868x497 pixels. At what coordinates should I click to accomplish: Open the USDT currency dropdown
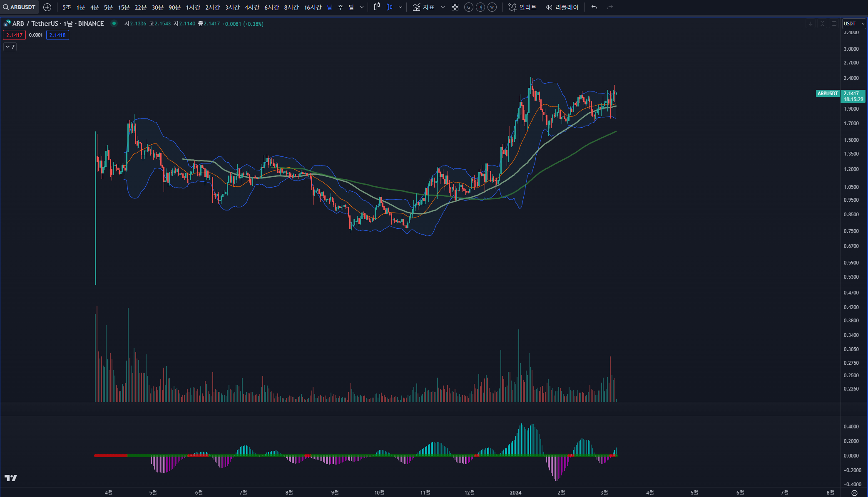(853, 24)
